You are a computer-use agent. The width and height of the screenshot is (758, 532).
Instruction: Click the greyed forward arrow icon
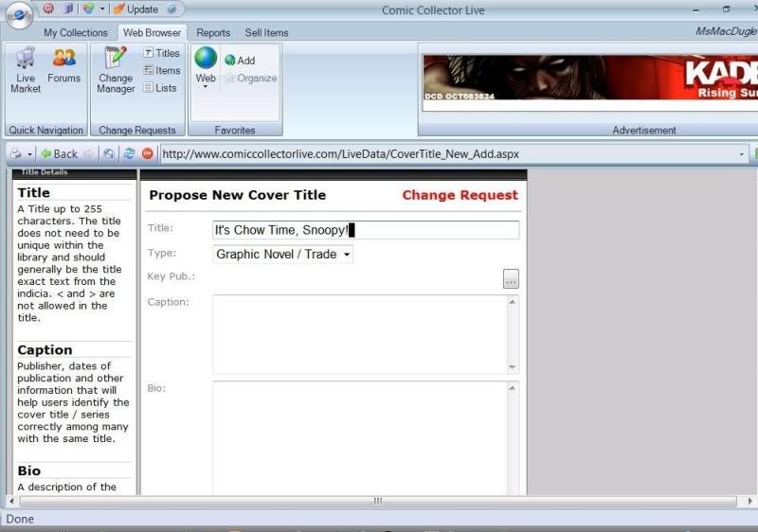[88, 154]
